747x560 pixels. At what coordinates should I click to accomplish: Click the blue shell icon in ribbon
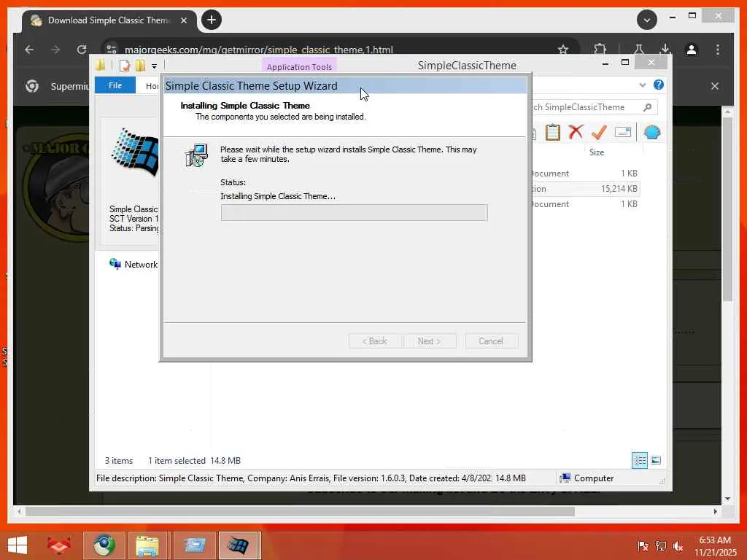tap(651, 132)
